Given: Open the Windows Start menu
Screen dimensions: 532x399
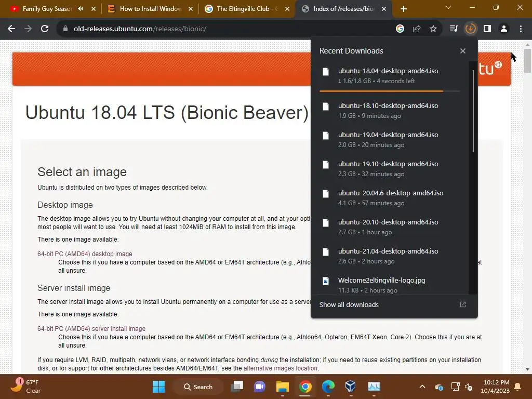Looking at the screenshot, I should point(158,387).
